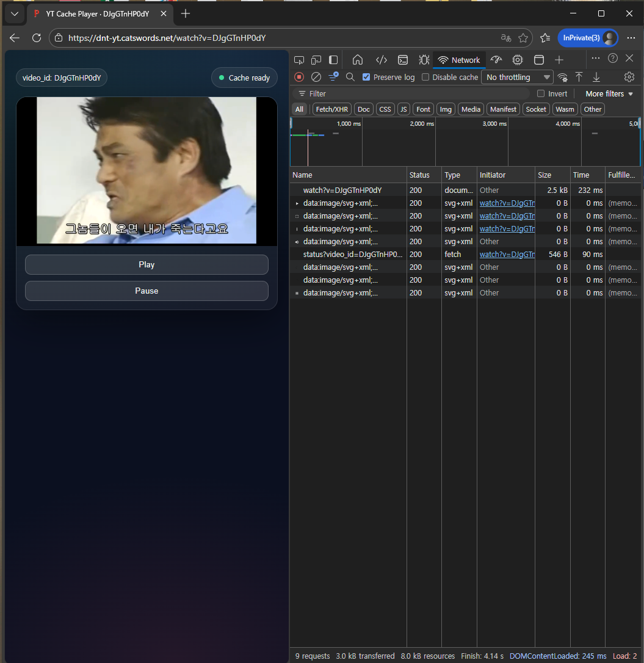Open the browser tab list chevron
Screen dimensions: 644x663
[x=15, y=13]
